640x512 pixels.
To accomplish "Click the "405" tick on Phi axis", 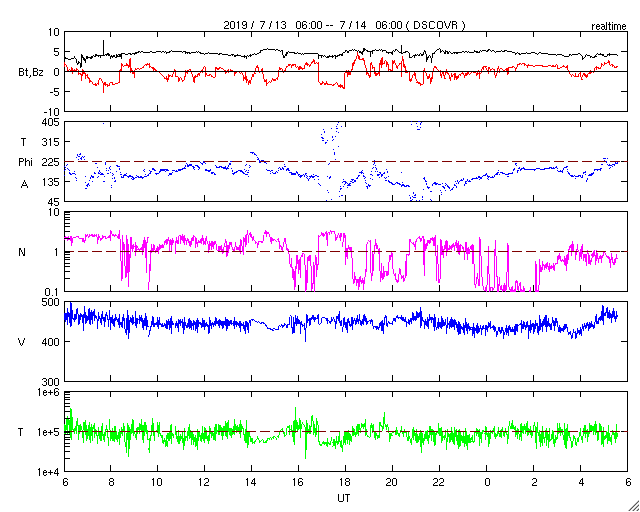I will point(51,122).
